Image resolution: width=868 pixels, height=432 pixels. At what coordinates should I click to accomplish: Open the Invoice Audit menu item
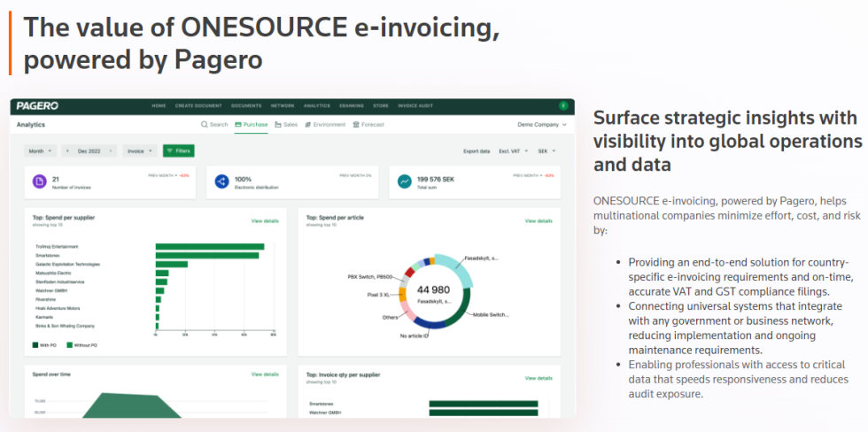417,106
